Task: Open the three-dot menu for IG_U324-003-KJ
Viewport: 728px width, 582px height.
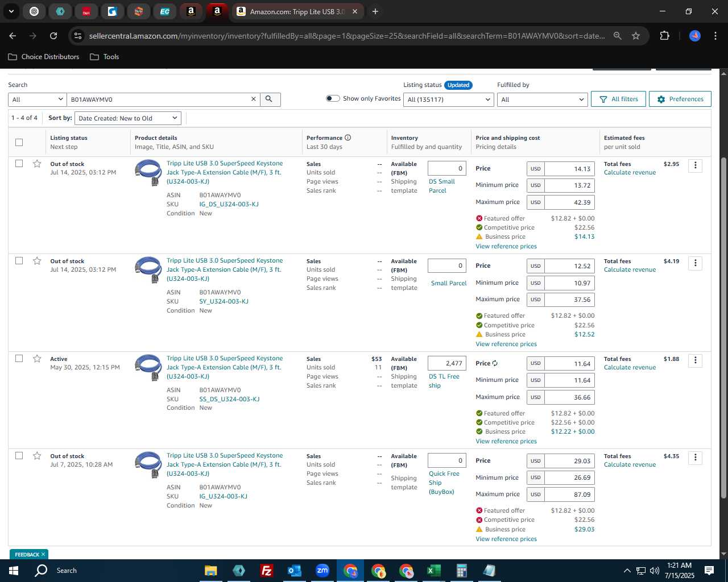Action: pyautogui.click(x=695, y=458)
